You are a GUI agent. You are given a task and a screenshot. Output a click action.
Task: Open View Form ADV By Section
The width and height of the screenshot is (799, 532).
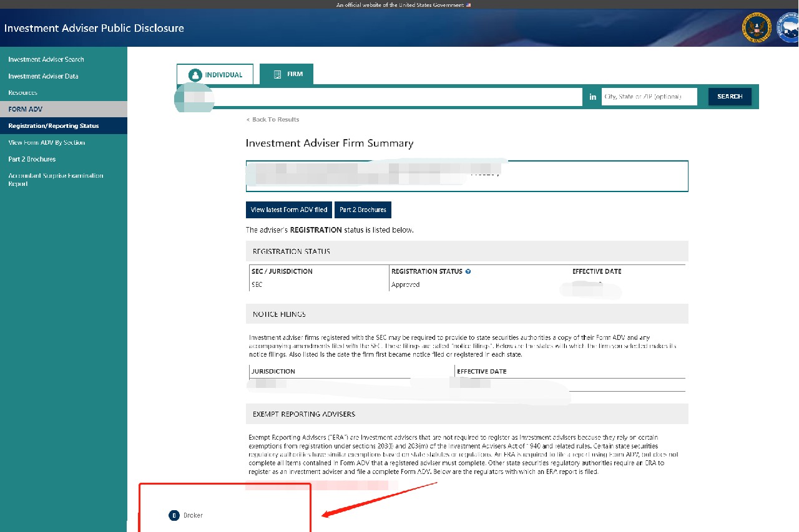[x=47, y=143]
